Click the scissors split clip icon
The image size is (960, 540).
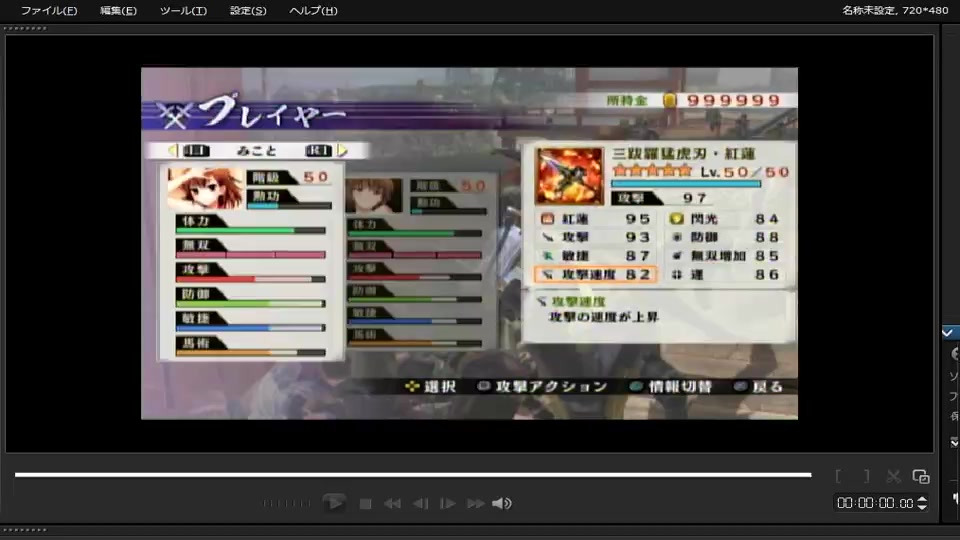click(893, 476)
